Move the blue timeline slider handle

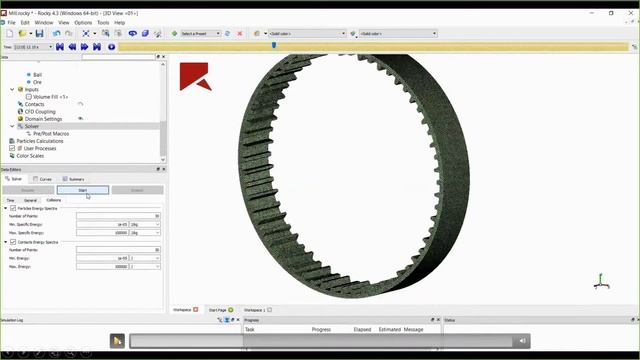pos(274,45)
